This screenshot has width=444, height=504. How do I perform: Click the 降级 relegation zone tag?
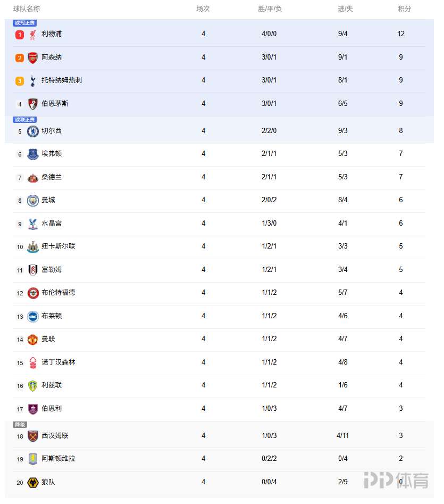pyautogui.click(x=20, y=425)
